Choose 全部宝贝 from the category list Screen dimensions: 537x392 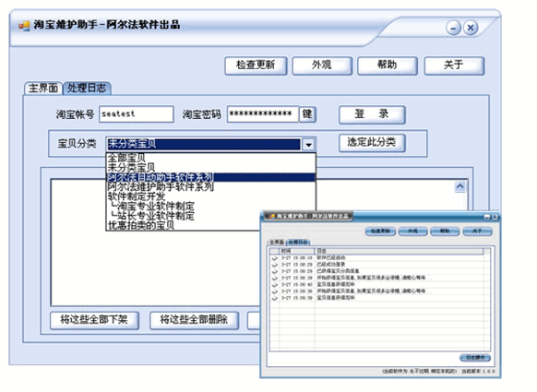click(210, 158)
